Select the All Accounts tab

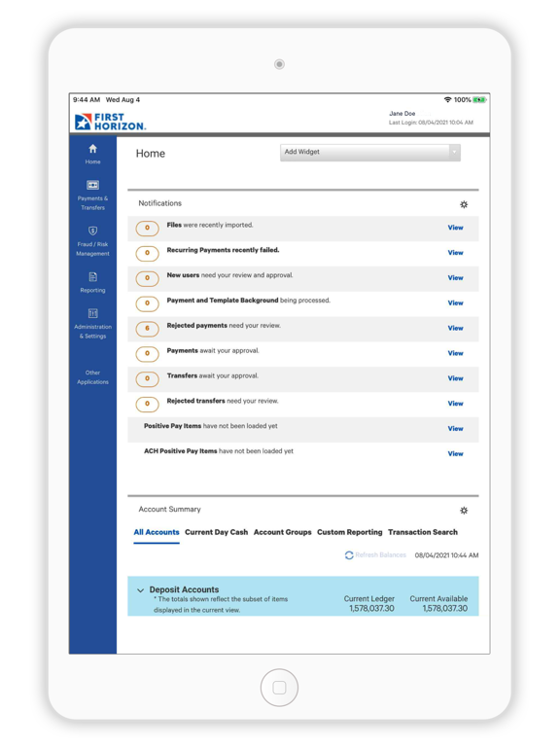click(157, 532)
